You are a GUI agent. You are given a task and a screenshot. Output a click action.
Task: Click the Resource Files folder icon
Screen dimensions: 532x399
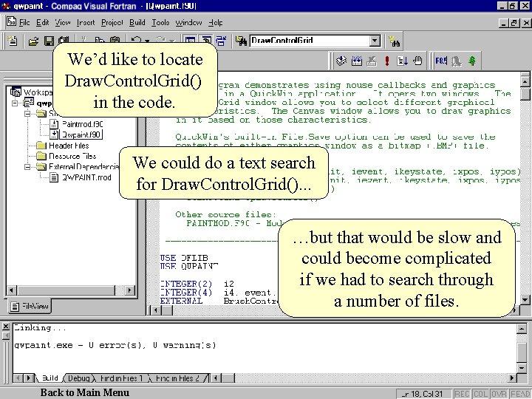[x=41, y=156]
